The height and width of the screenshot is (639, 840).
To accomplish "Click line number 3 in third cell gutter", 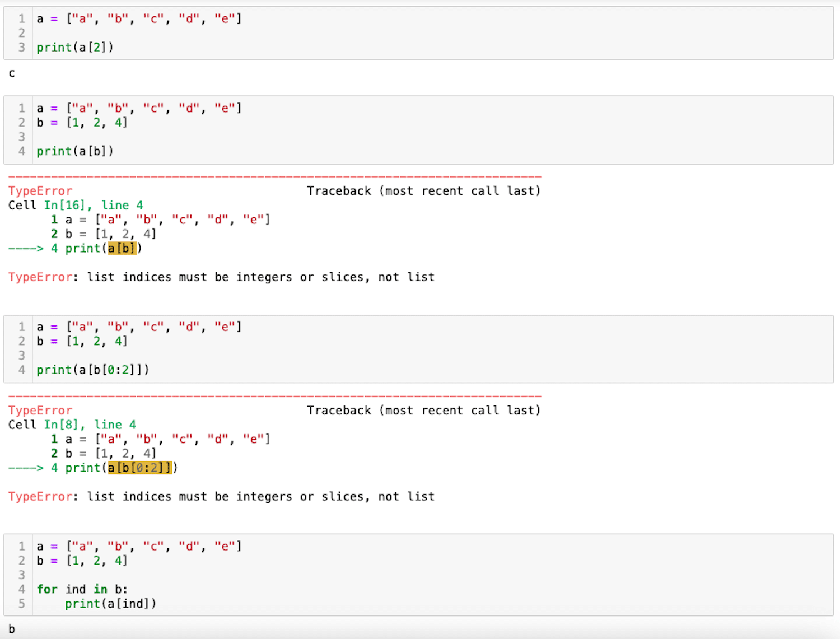I will (22, 355).
